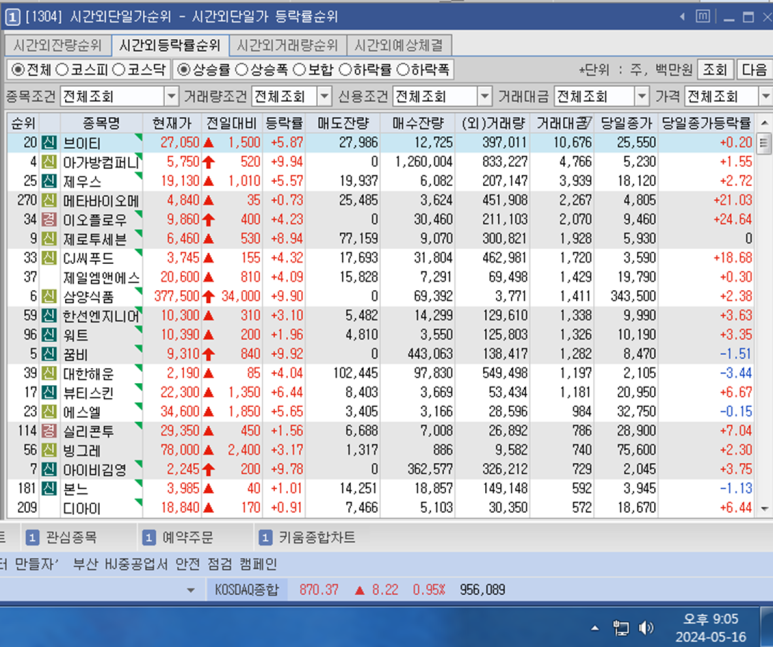The height and width of the screenshot is (647, 773).
Task: Open the 신용조건 dropdown
Action: point(485,96)
